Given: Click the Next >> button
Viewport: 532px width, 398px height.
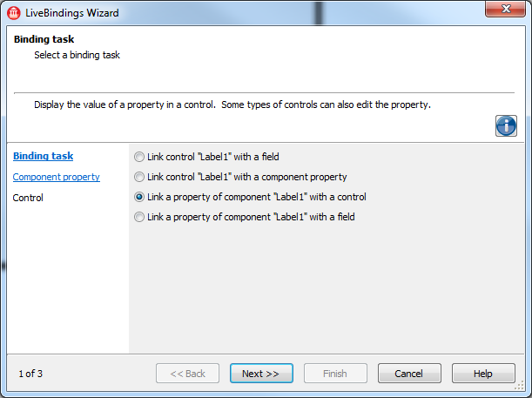Looking at the screenshot, I should [261, 374].
